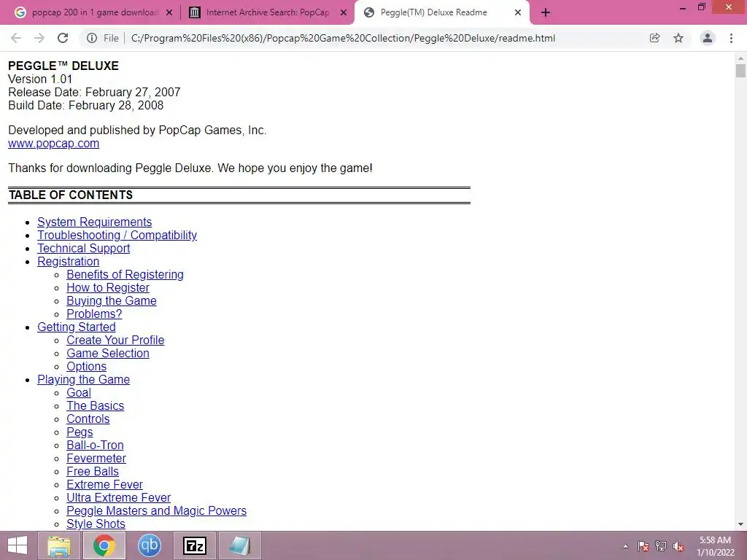Open the Chrome profile avatar menu
This screenshot has height=560, width=747.
pyautogui.click(x=708, y=38)
